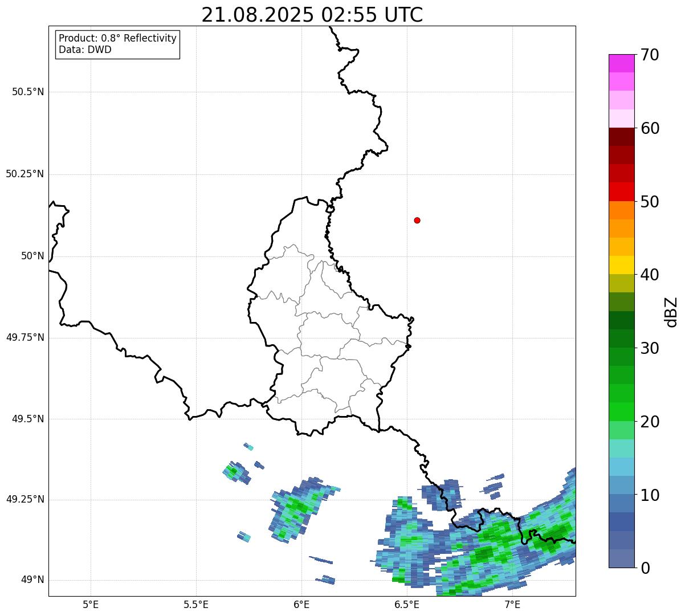Click the orange colorbar segment below 50
685x616 pixels.
pos(621,210)
